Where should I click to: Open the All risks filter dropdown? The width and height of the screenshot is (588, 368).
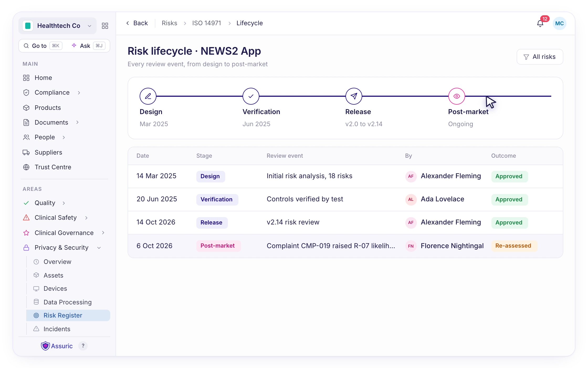coord(540,57)
